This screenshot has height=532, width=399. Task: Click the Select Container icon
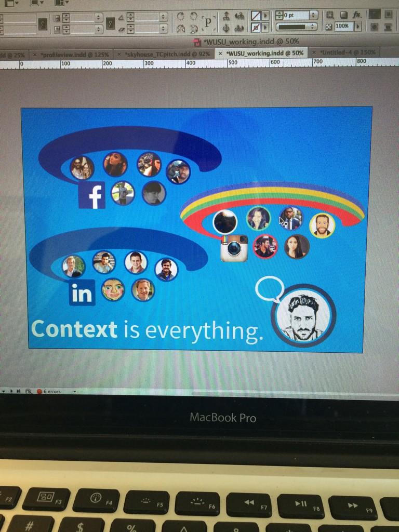[x=227, y=16]
